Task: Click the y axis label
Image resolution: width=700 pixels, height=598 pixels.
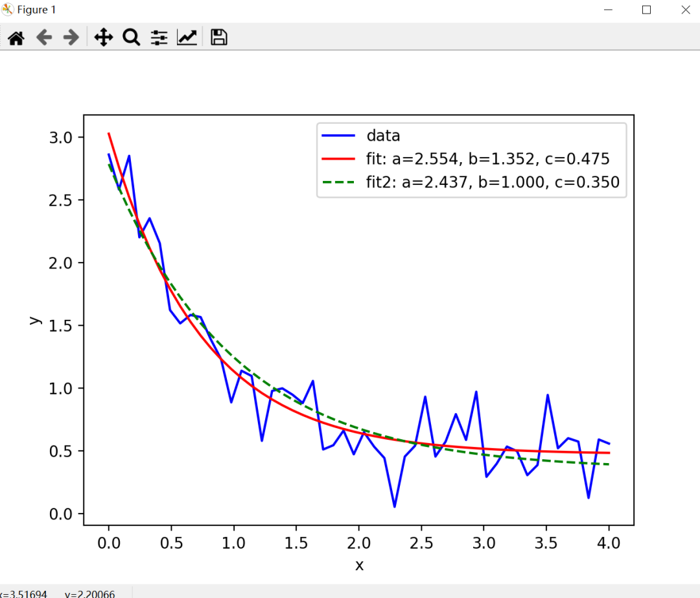Action: pyautogui.click(x=35, y=320)
